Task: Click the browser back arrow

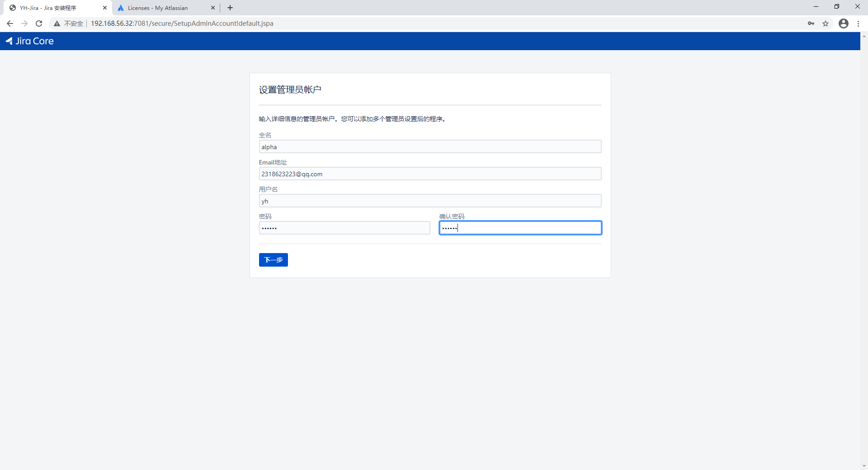Action: [x=10, y=23]
